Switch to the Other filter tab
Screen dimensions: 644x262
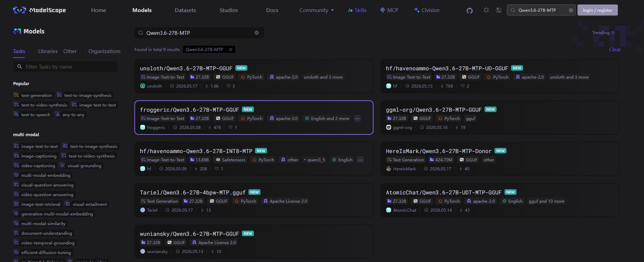pos(70,51)
